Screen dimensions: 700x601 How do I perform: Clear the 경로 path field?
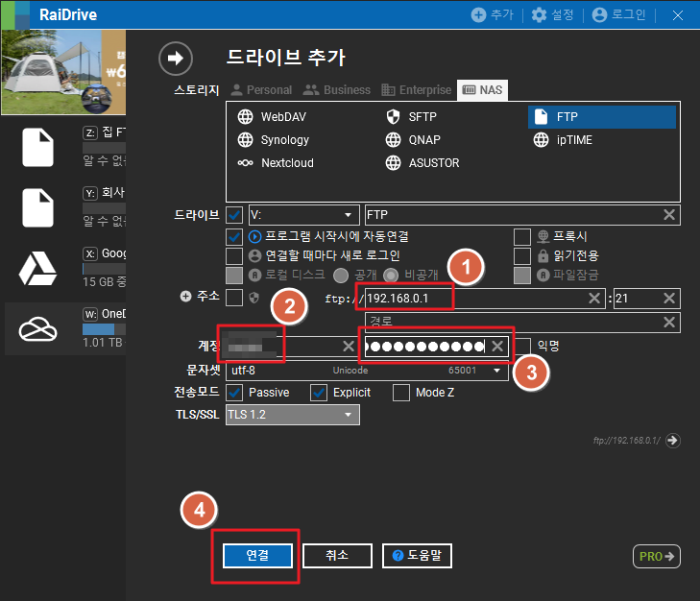pyautogui.click(x=668, y=322)
